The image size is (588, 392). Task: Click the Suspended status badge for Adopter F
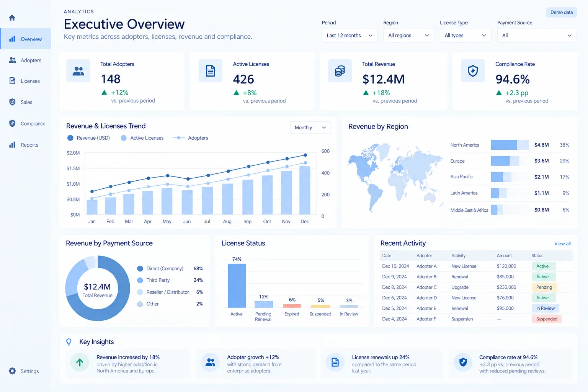click(547, 319)
